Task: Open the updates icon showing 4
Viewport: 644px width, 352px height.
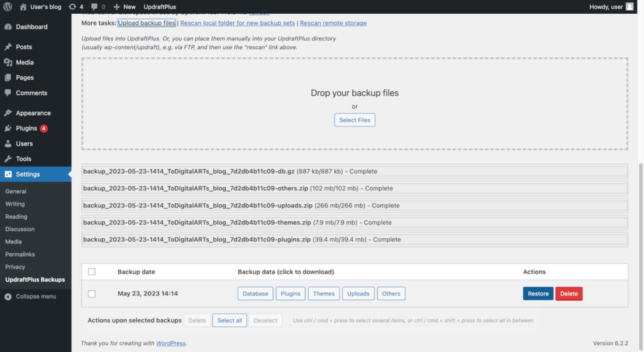Action: tap(72, 6)
